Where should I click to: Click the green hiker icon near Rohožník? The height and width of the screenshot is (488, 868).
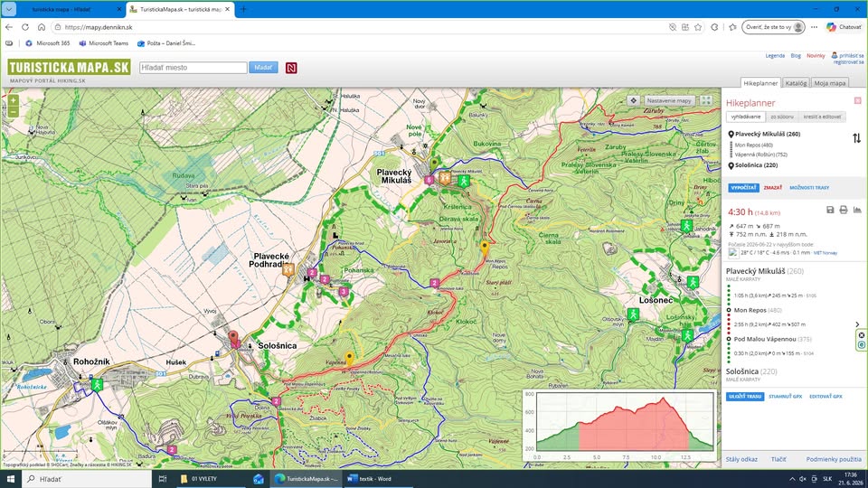pos(97,384)
